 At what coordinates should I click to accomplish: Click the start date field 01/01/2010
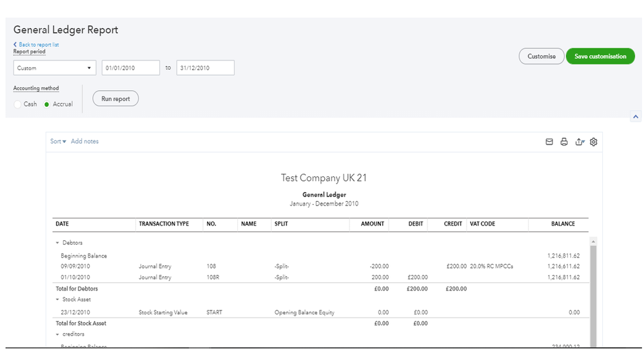130,68
